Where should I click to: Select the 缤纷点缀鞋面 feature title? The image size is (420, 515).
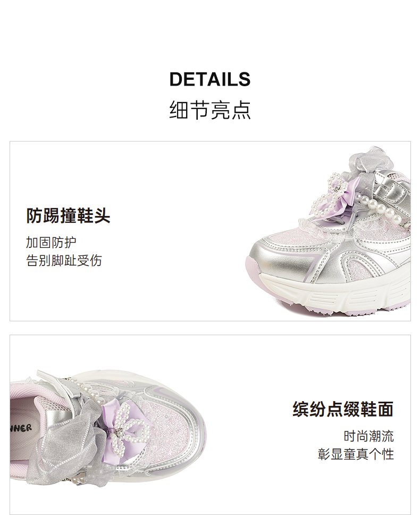click(343, 409)
